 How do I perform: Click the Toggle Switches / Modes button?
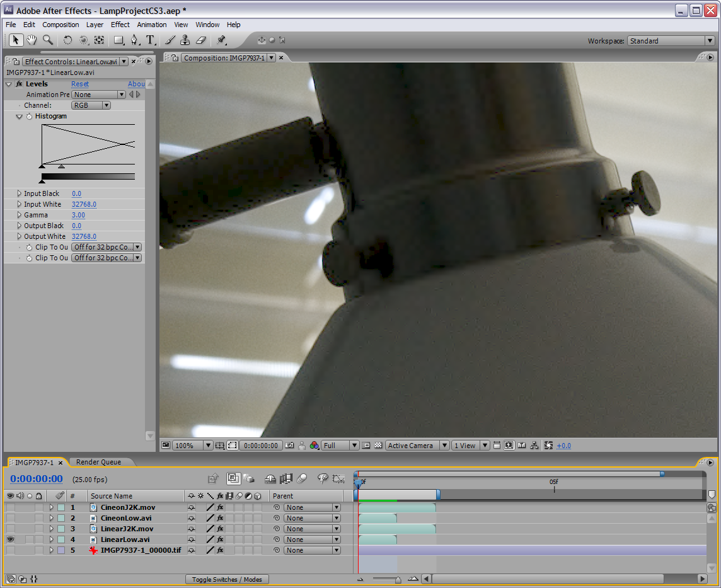tap(227, 579)
